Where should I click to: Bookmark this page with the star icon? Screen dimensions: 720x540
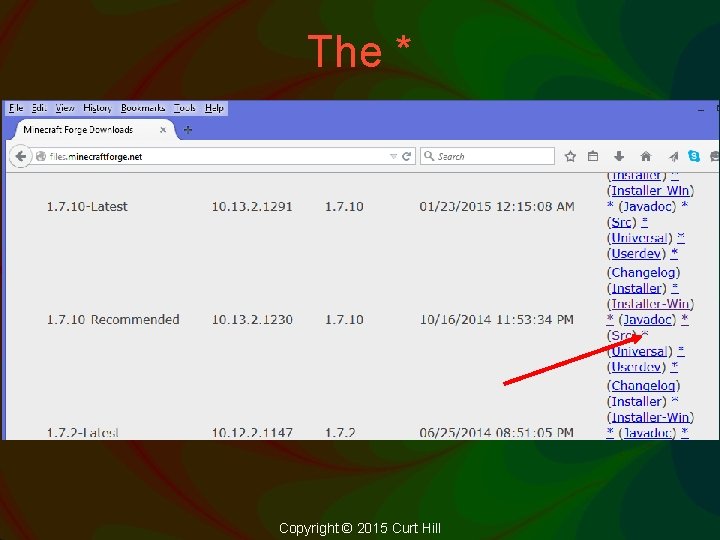click(x=570, y=157)
